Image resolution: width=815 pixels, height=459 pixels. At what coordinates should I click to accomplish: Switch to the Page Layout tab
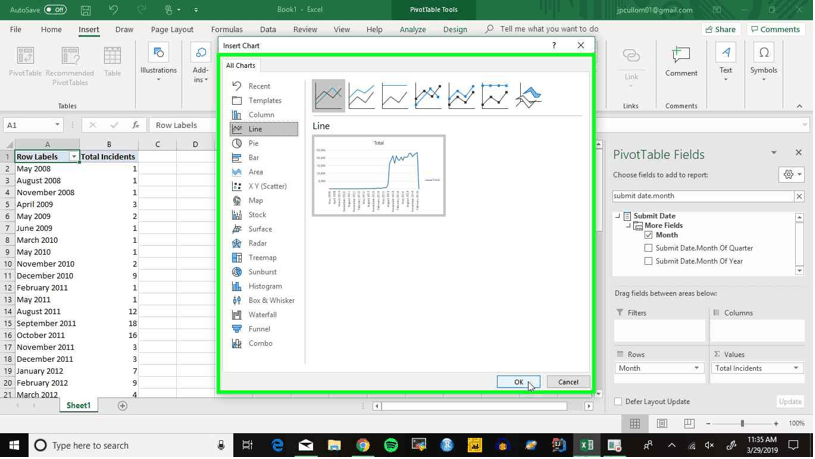tap(172, 30)
